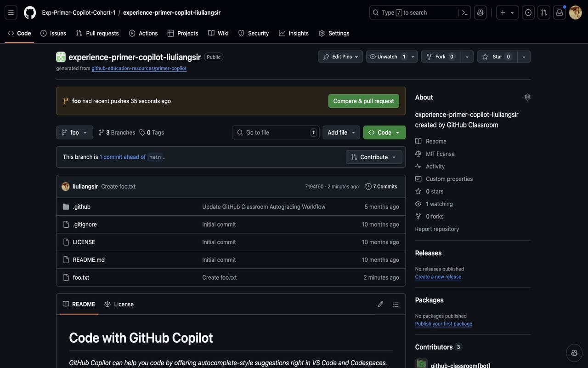The image size is (588, 368).
Task: Expand the Add file dropdown
Action: pyautogui.click(x=341, y=132)
